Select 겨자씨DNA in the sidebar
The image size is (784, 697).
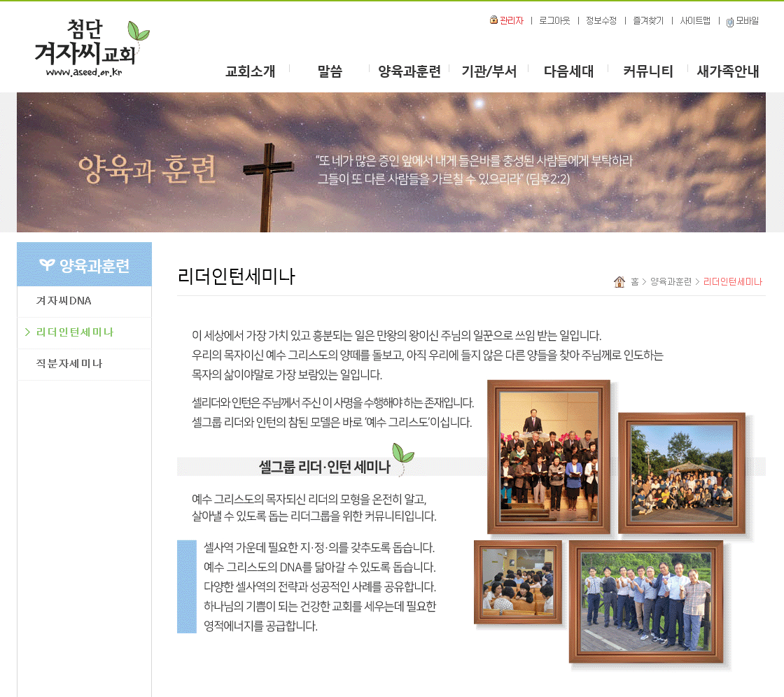[x=64, y=301]
